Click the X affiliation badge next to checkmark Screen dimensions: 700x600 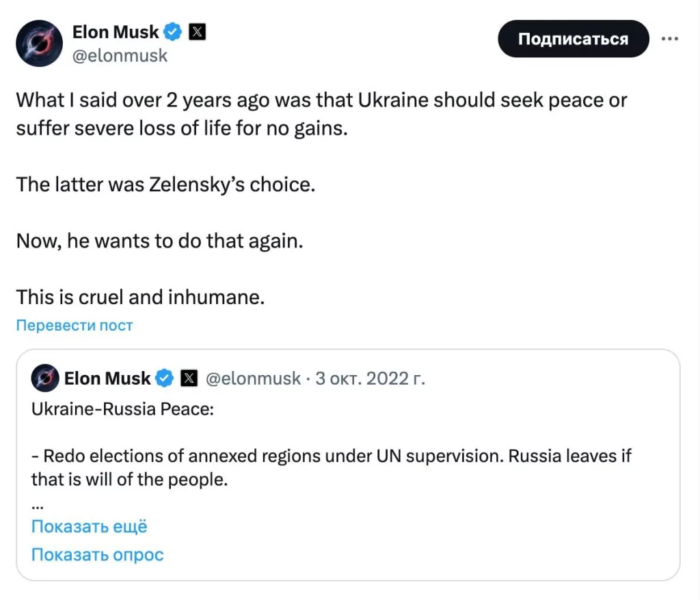click(197, 31)
